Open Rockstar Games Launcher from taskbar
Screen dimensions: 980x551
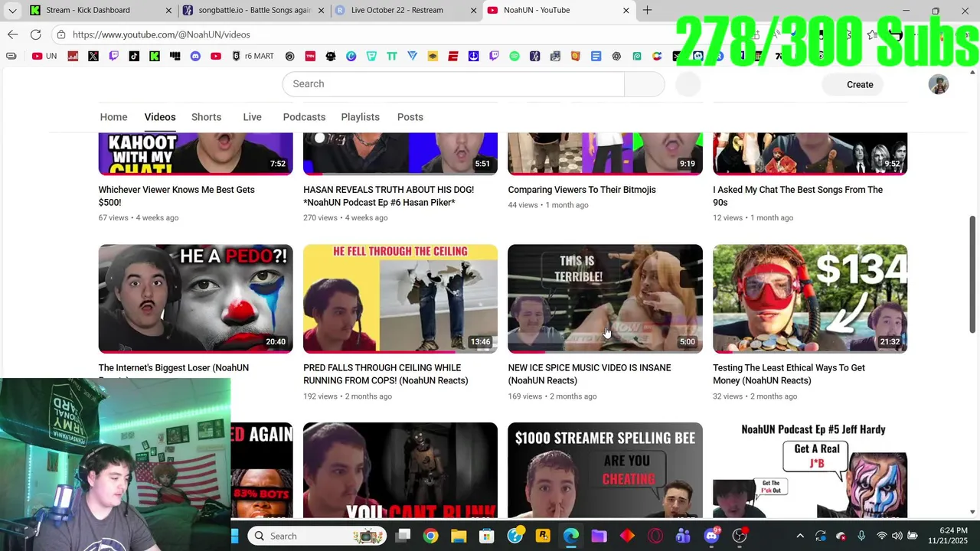click(x=543, y=536)
